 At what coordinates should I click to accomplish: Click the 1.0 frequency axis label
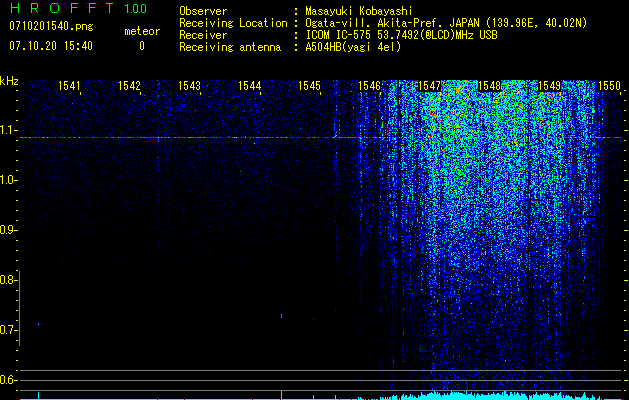8,180
